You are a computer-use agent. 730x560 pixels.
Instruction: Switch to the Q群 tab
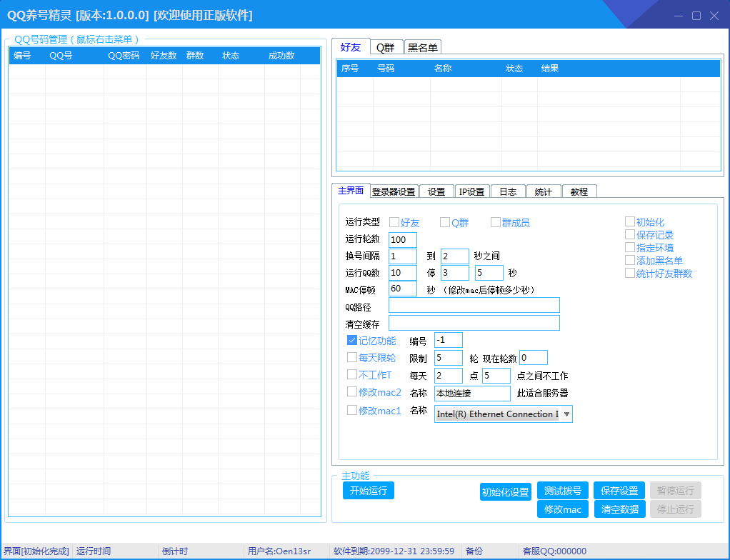(x=386, y=47)
